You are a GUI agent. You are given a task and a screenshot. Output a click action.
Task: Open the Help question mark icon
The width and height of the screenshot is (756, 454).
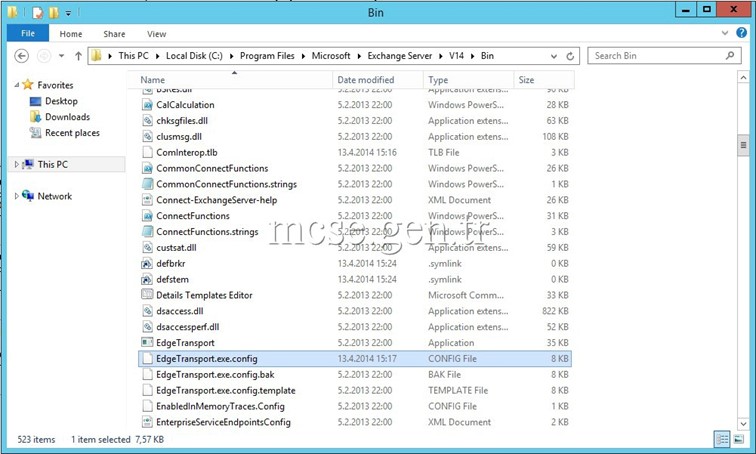point(742,33)
